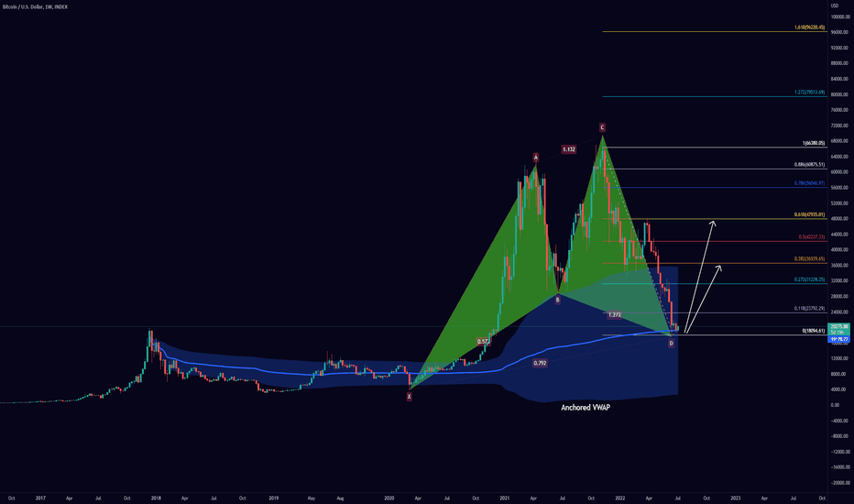This screenshot has width=854, height=504.
Task: Click the 2017 label on time axis
Action: click(x=40, y=499)
